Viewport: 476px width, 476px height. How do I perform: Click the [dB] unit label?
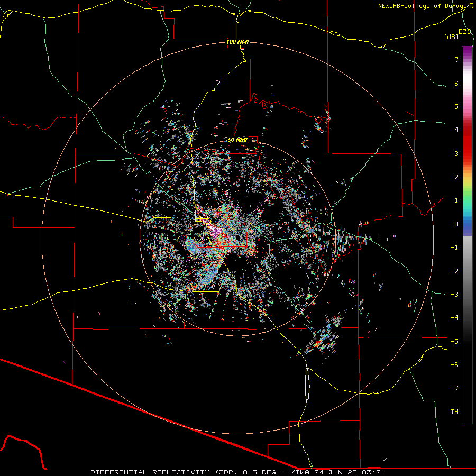pos(451,36)
